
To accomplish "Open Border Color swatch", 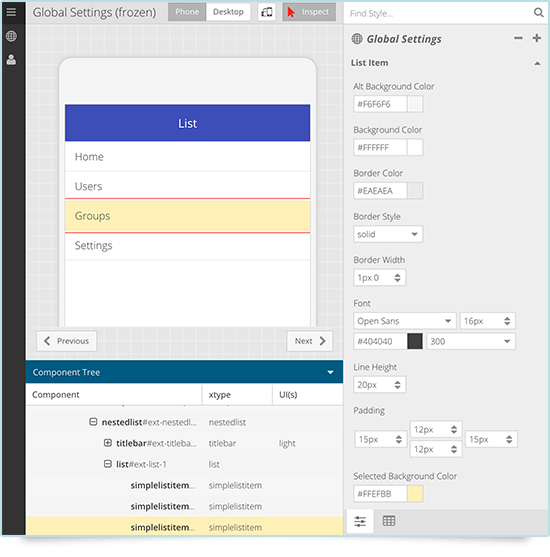I will [415, 191].
